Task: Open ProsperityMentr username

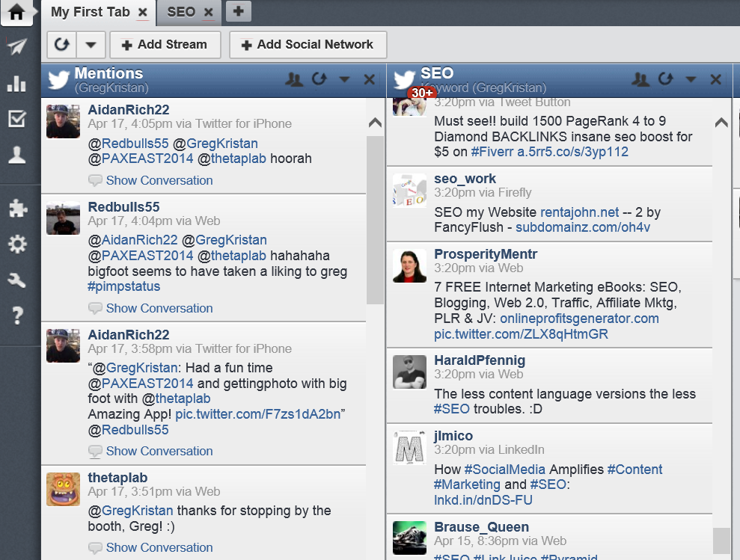Action: pyautogui.click(x=486, y=253)
